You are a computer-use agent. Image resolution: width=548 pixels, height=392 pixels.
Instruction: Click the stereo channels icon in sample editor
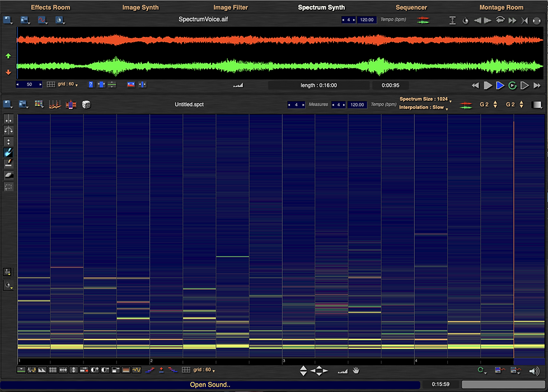point(423,20)
